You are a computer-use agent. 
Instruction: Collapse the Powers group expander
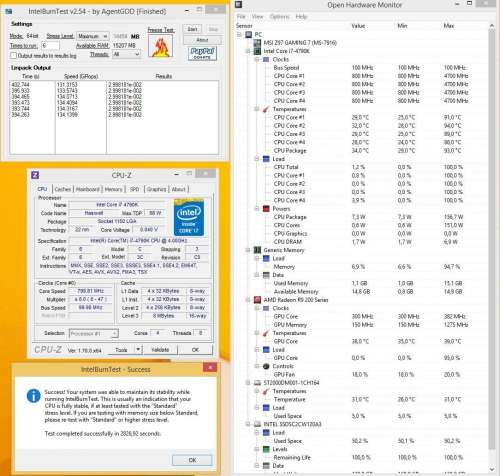pyautogui.click(x=257, y=209)
